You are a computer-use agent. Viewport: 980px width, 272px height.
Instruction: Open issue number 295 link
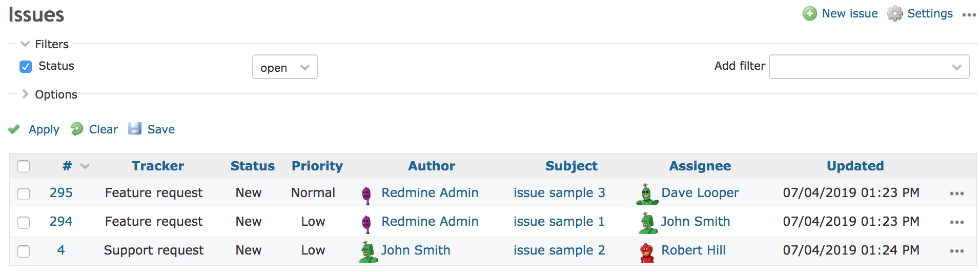point(61,193)
